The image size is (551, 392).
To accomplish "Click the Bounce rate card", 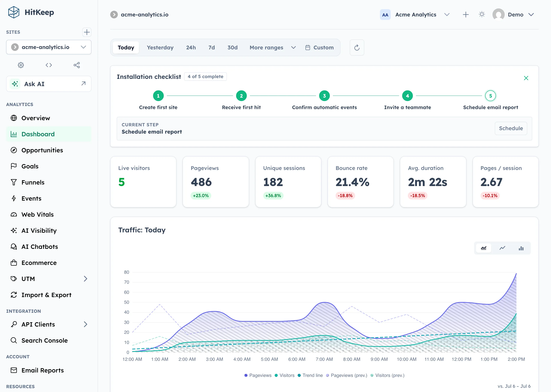I will click(360, 182).
